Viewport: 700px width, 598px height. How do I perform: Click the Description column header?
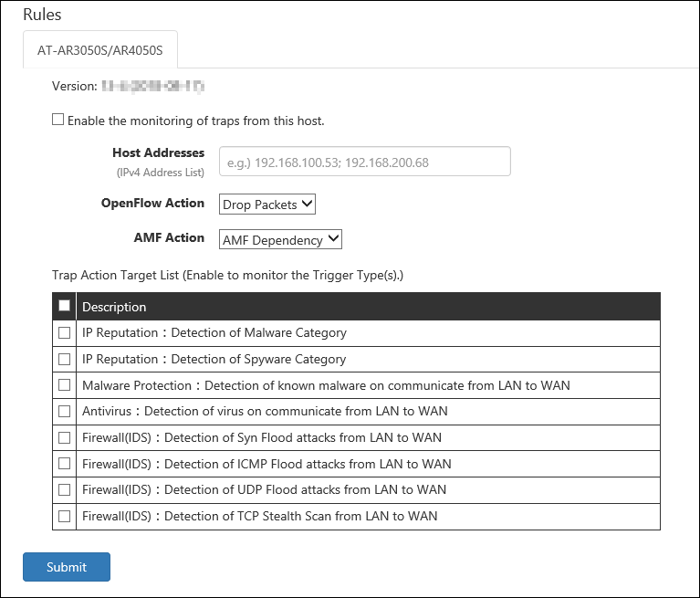[114, 307]
